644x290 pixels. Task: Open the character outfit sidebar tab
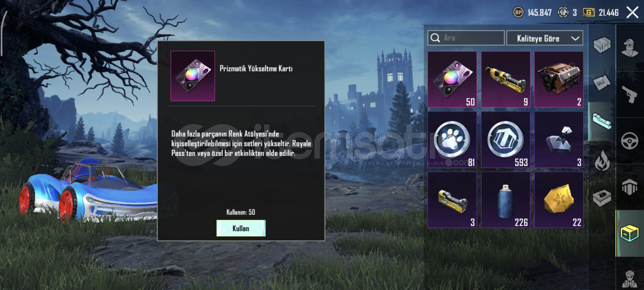(630, 48)
